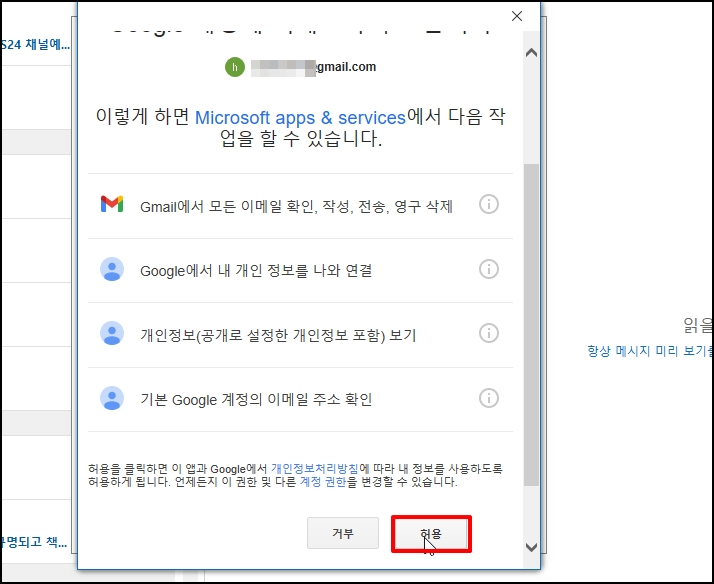Click '항상 메시지 미리 보기' link in background window
This screenshot has width=714, height=584.
(650, 351)
